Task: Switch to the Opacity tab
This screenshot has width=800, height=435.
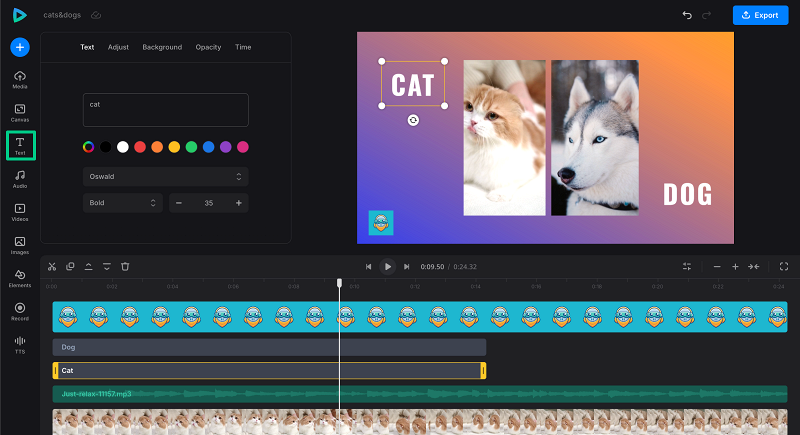Action: pyautogui.click(x=208, y=47)
